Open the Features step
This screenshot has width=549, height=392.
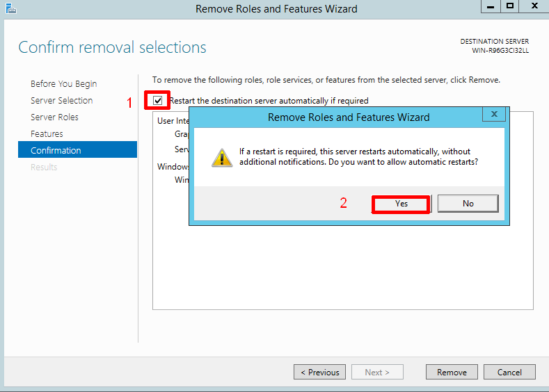47,134
